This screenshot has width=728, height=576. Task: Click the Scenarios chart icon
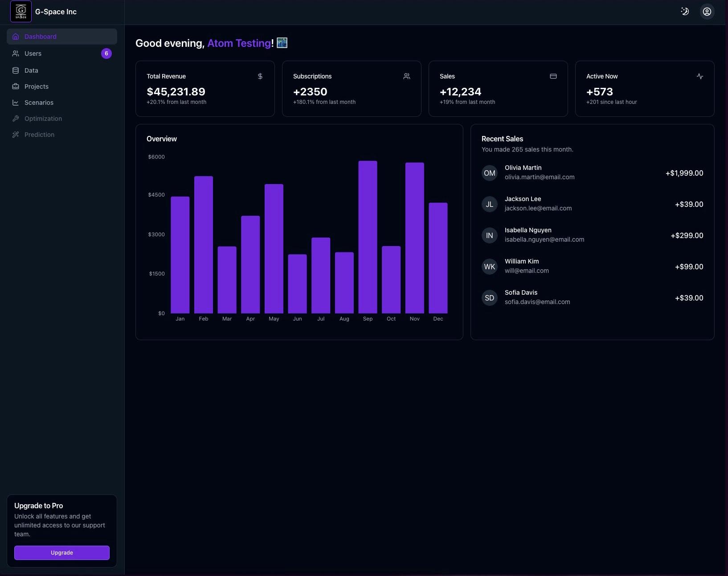coord(16,103)
